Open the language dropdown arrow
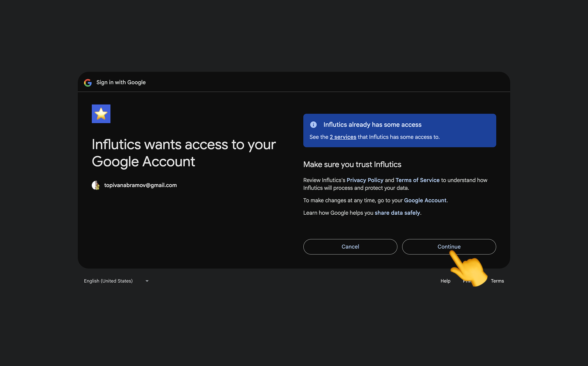Viewport: 588px width, 366px height. pos(147,281)
